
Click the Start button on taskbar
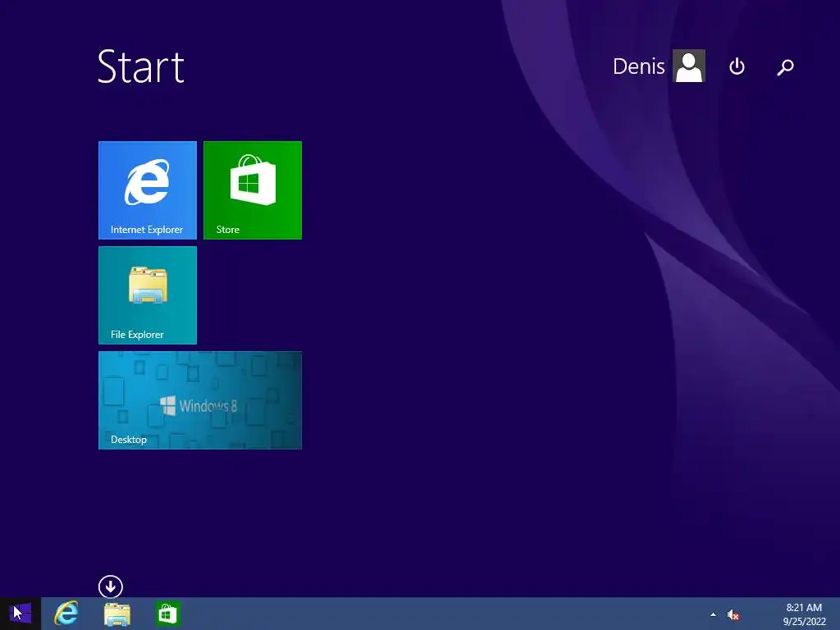point(21,614)
